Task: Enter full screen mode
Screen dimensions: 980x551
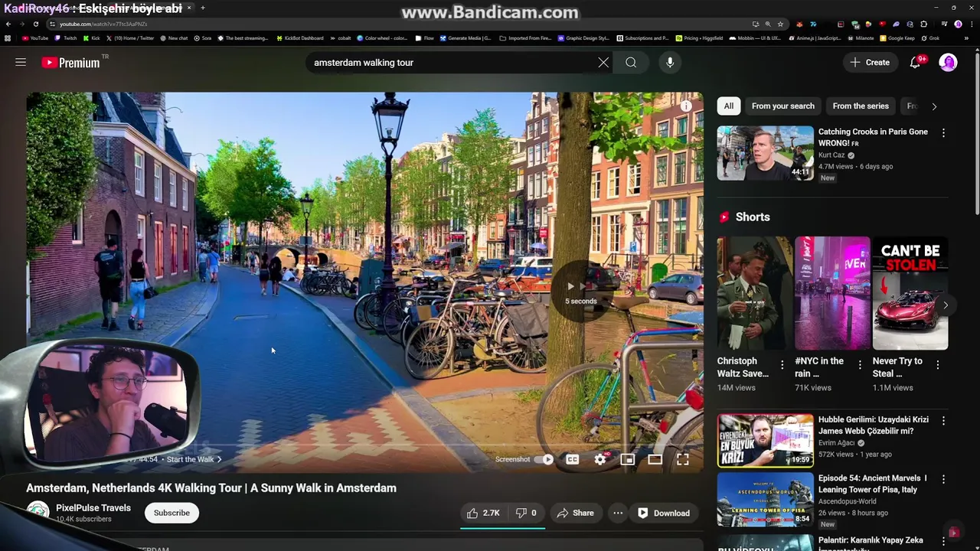Action: click(683, 459)
